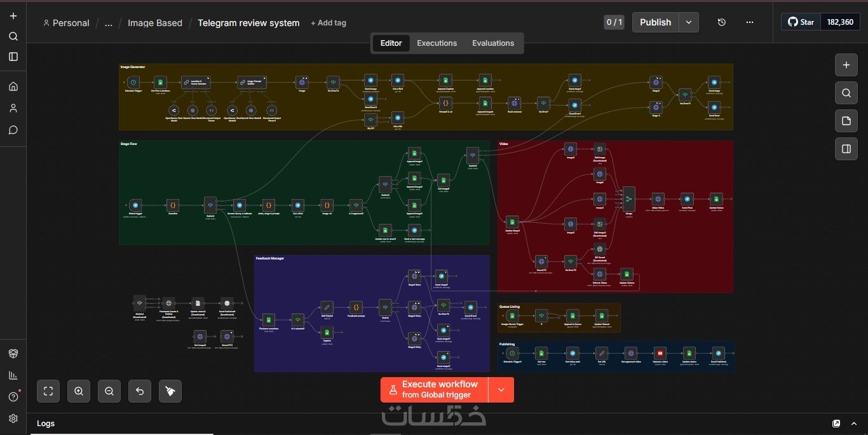Select the Google Sheets Trigger node
The image size is (868, 435).
(512, 315)
